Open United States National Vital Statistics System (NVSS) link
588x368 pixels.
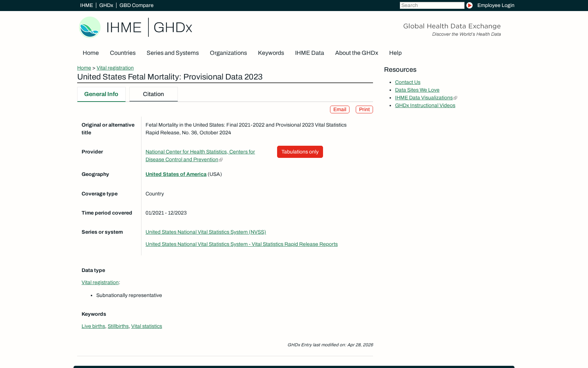(x=206, y=232)
